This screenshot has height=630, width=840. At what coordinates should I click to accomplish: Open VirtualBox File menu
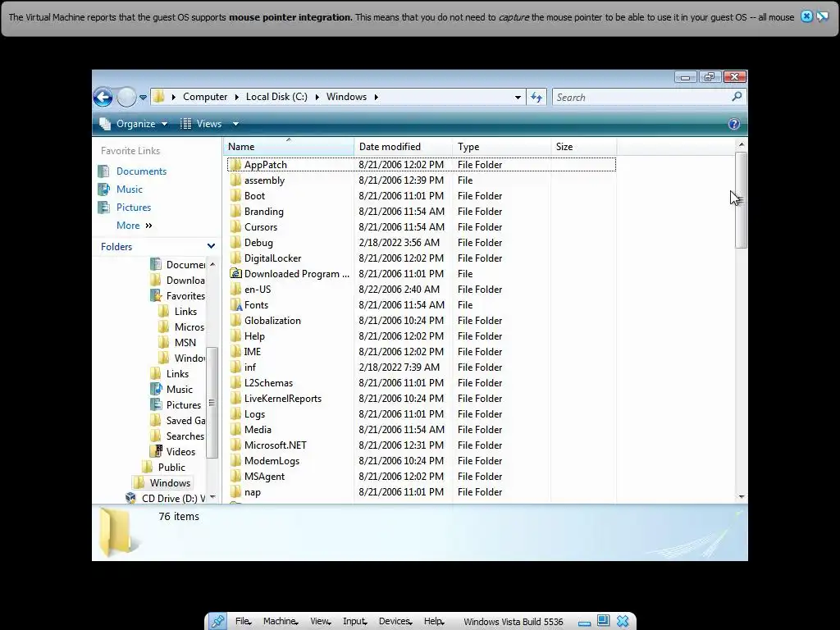[243, 621]
